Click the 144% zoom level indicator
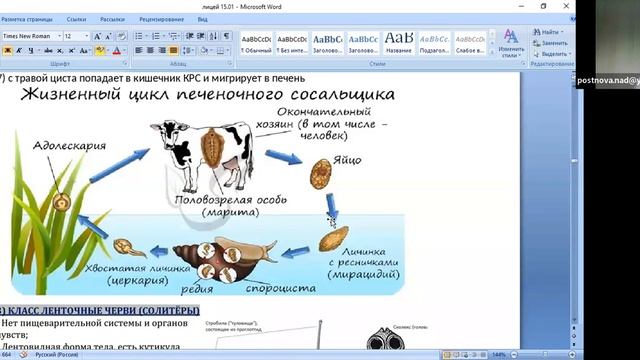Viewport: 640px width, 360px height. click(x=498, y=354)
